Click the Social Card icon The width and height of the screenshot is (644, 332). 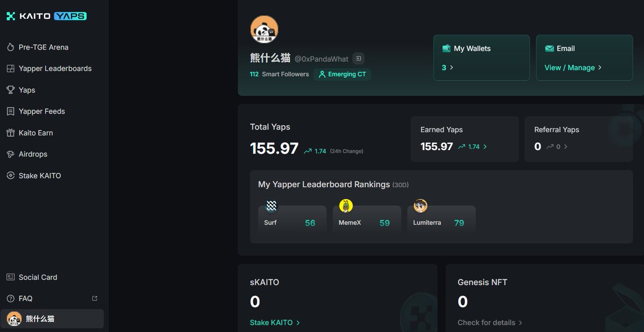pos(10,277)
